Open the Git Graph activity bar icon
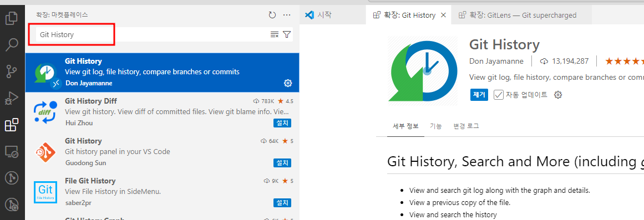Screen dimensions: 644x220 point(12,178)
